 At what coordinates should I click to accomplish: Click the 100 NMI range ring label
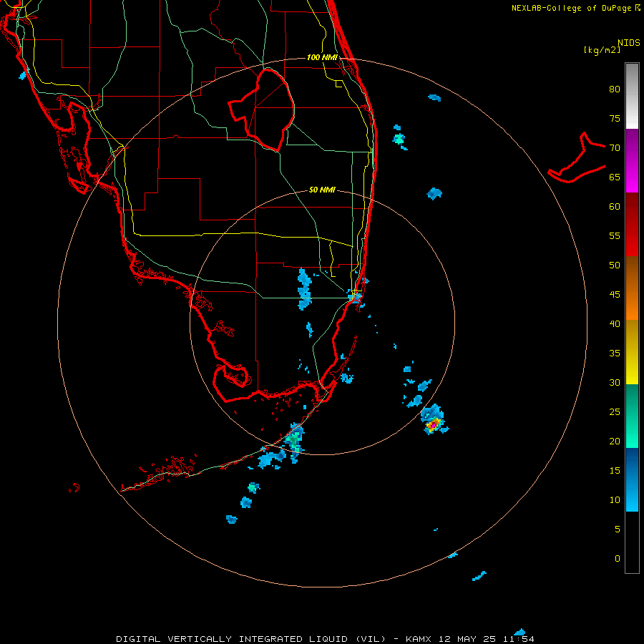point(322,57)
